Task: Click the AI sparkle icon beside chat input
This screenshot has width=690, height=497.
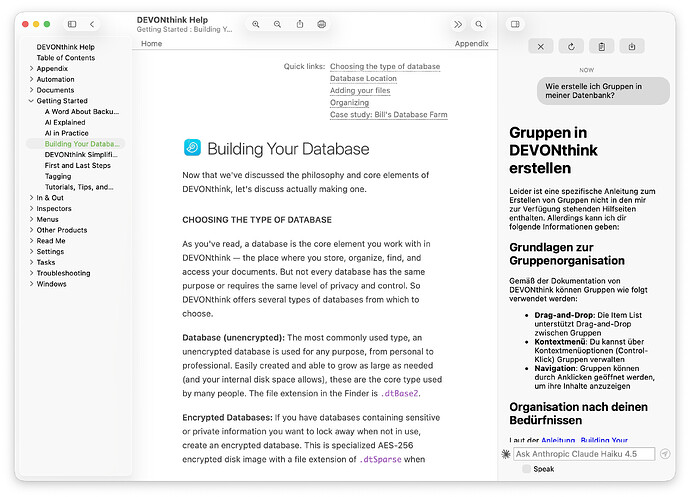Action: 506,454
